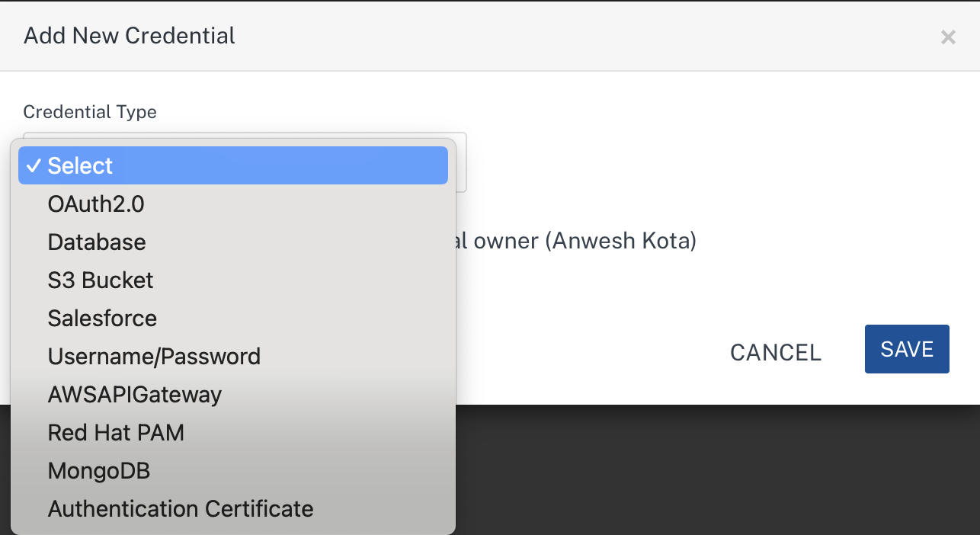The height and width of the screenshot is (535, 980).
Task: Select the Database credential type
Action: coord(97,242)
